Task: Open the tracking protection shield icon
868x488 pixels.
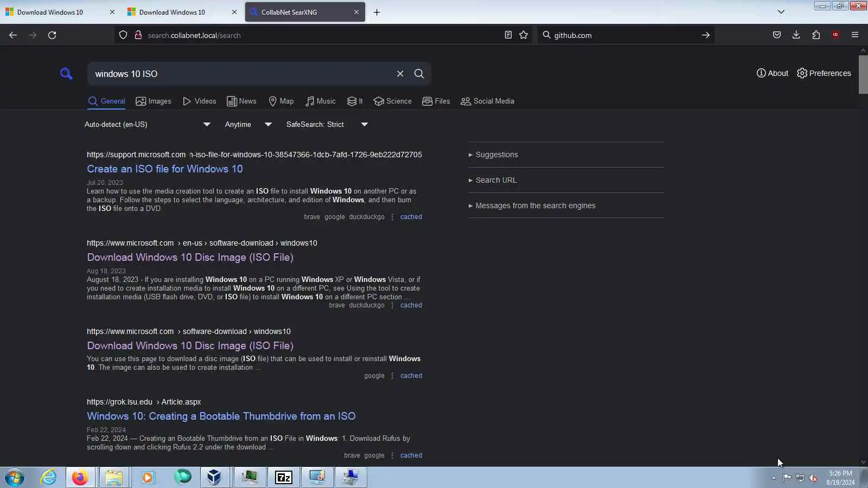Action: 123,35
